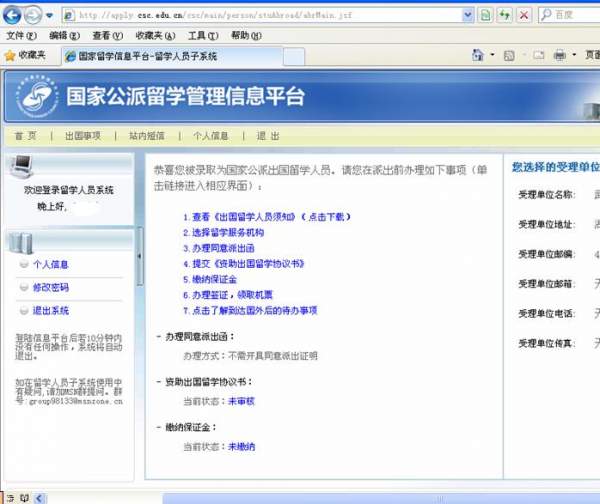Click bullet icon beside 修改密码
This screenshot has width=600, height=504.
point(24,287)
